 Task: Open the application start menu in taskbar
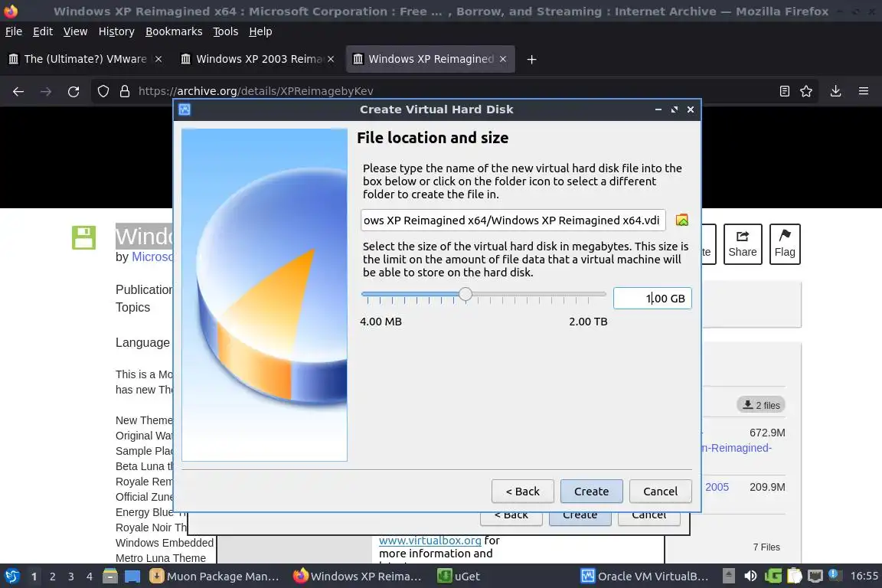(11, 577)
